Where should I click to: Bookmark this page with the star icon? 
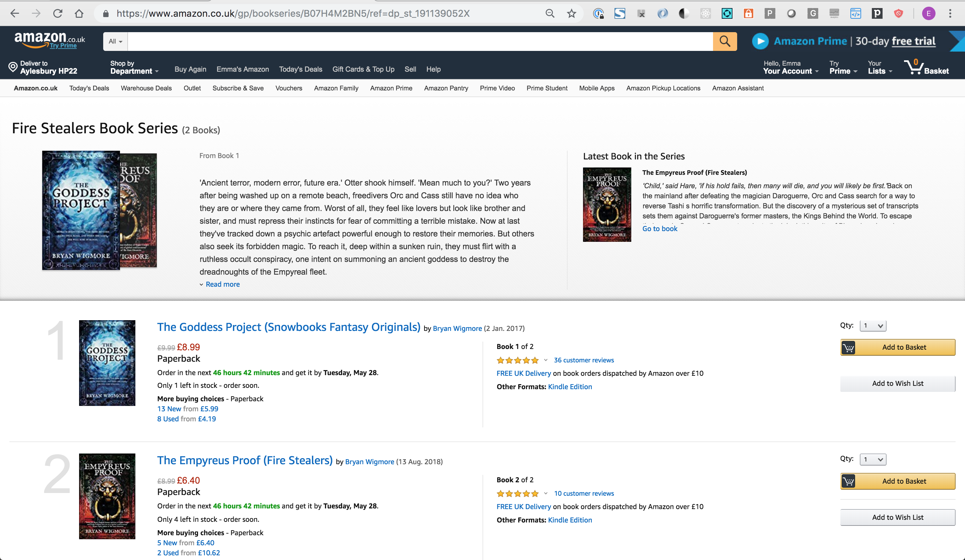571,13
